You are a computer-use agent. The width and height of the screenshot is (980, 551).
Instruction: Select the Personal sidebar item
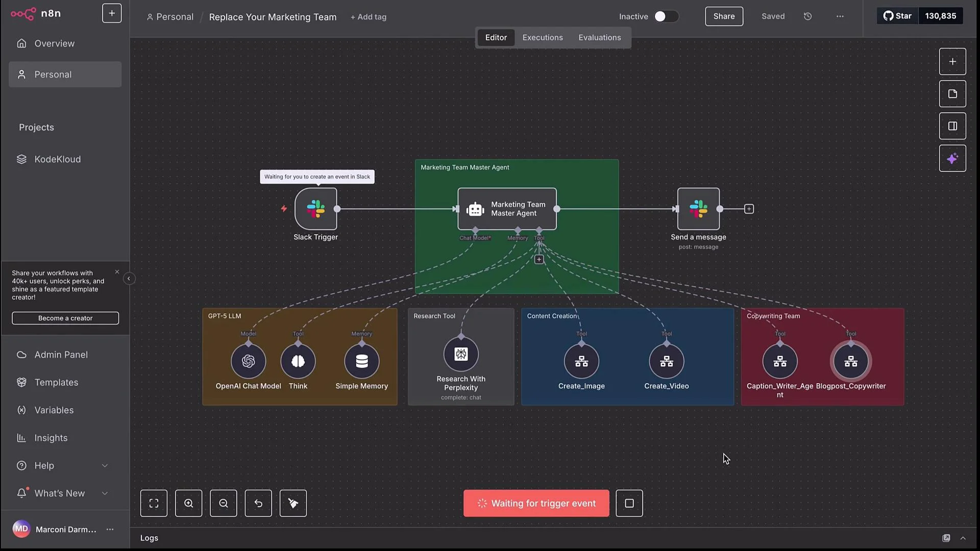65,74
